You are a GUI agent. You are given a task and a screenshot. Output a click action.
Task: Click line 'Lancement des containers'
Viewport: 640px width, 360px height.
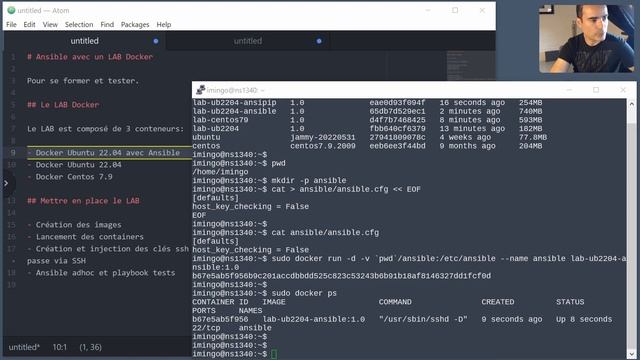[90, 237]
